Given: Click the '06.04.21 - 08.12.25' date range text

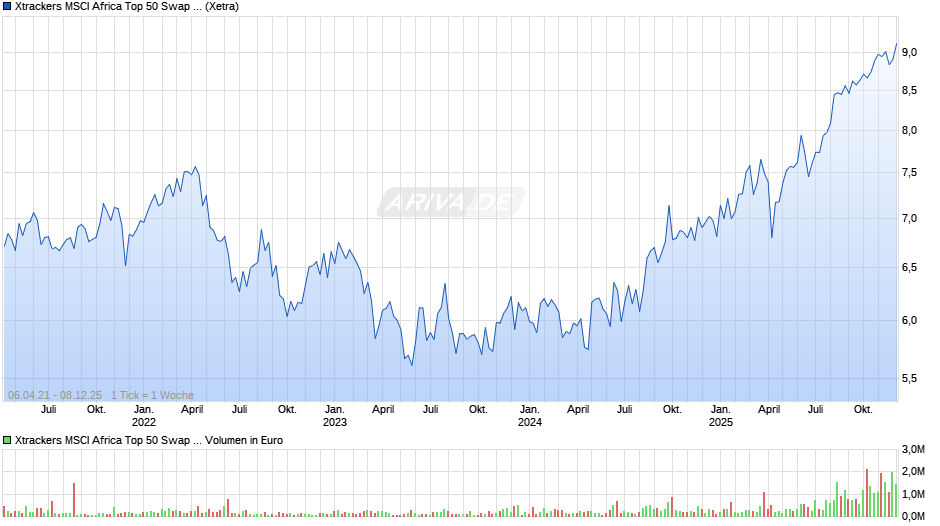Looking at the screenshot, I should point(55,395).
